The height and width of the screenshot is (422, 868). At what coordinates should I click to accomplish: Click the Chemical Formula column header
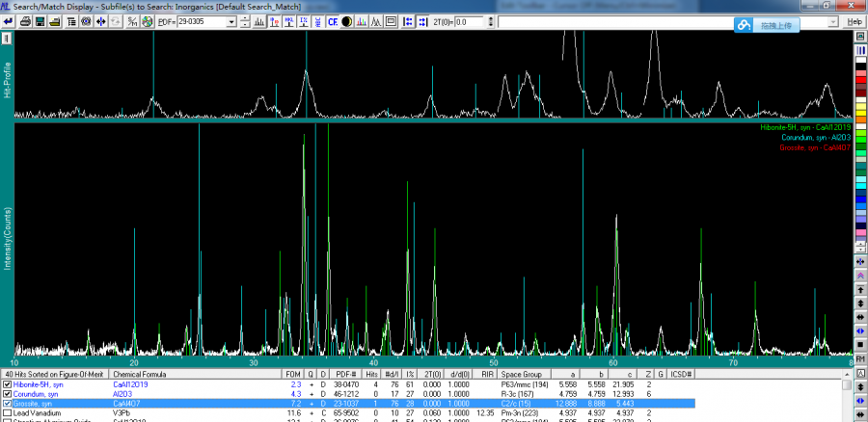[141, 374]
